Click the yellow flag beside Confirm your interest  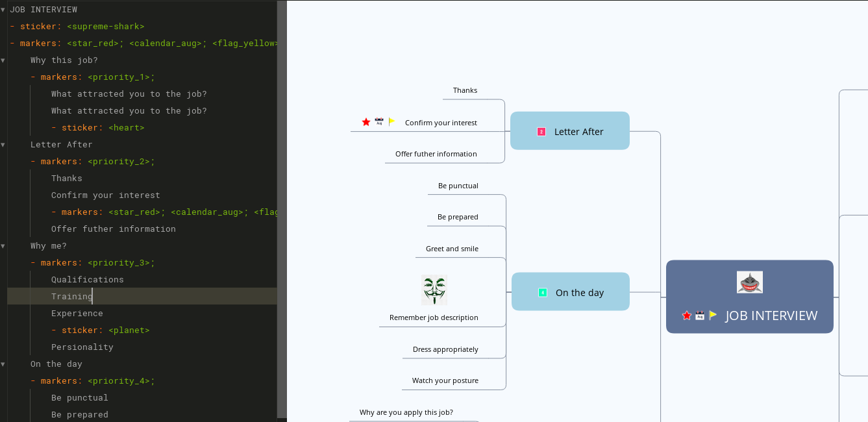pos(391,122)
